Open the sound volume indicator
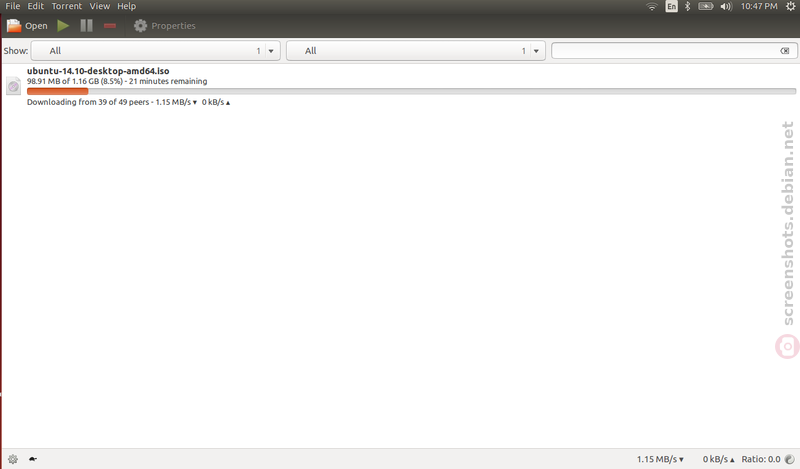Viewport: 800px width, 469px height. pos(726,6)
